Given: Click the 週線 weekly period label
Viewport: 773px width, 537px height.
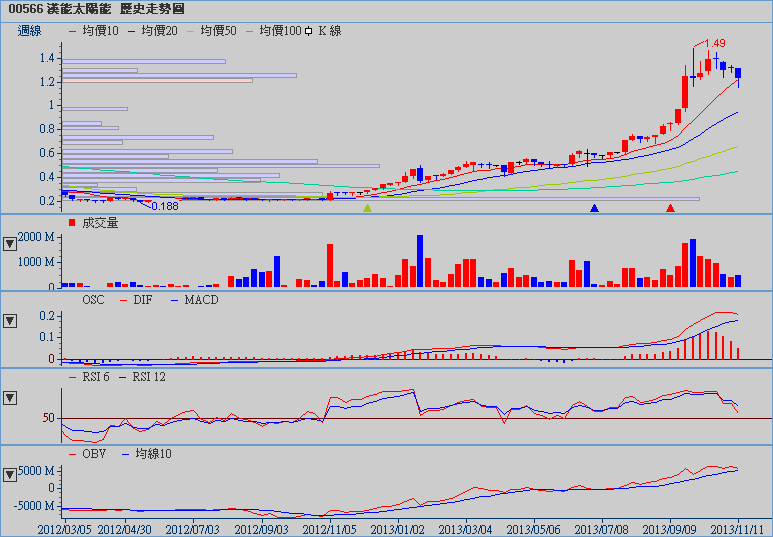Looking at the screenshot, I should (x=30, y=32).
